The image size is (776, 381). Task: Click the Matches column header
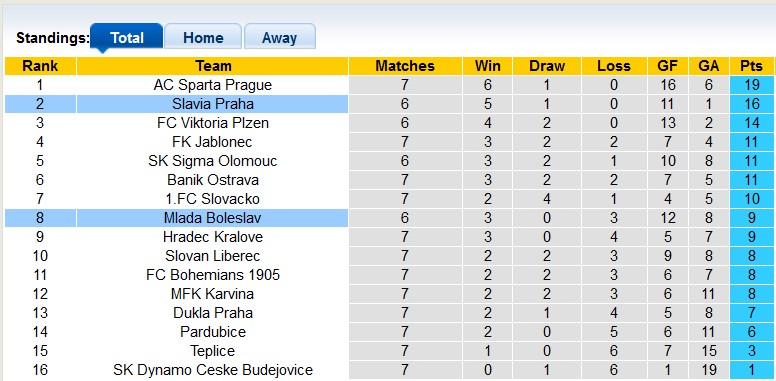tap(405, 66)
